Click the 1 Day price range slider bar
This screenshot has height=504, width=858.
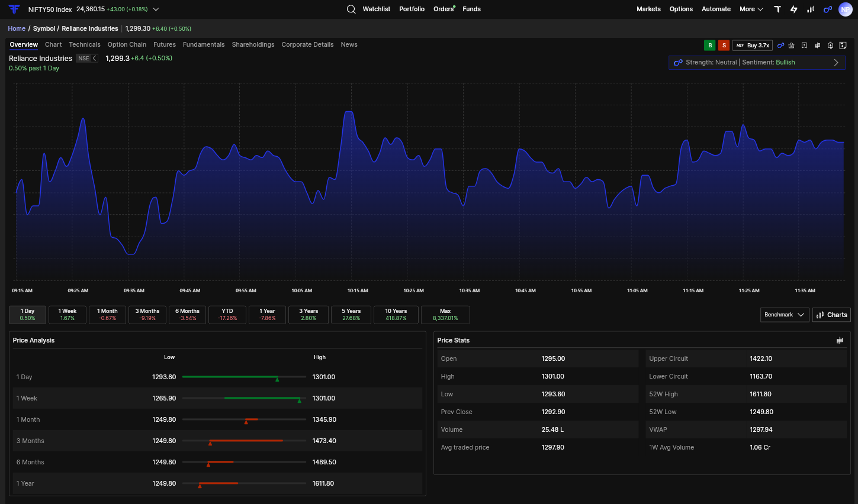pos(244,377)
